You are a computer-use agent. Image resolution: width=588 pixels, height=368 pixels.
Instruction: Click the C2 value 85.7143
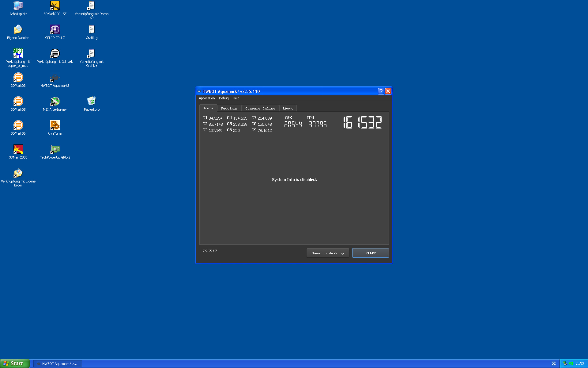point(216,124)
